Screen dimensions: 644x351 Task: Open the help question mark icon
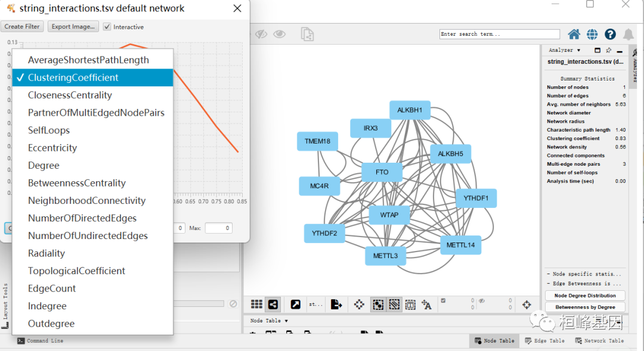tap(610, 34)
